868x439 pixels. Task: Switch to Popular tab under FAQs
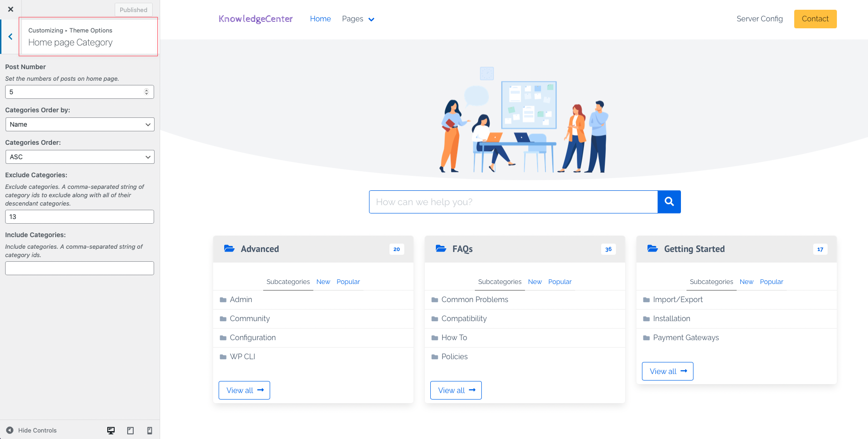coord(560,282)
